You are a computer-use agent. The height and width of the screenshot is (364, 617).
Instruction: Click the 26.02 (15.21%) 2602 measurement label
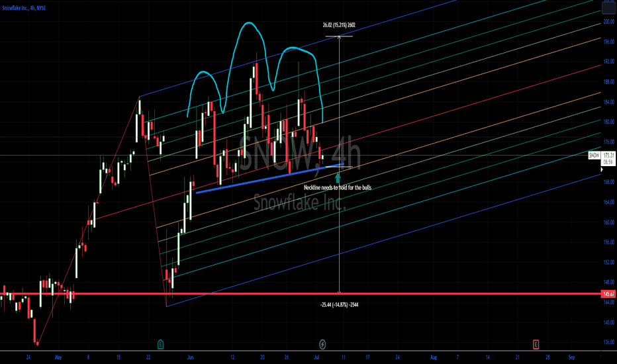pyautogui.click(x=339, y=25)
